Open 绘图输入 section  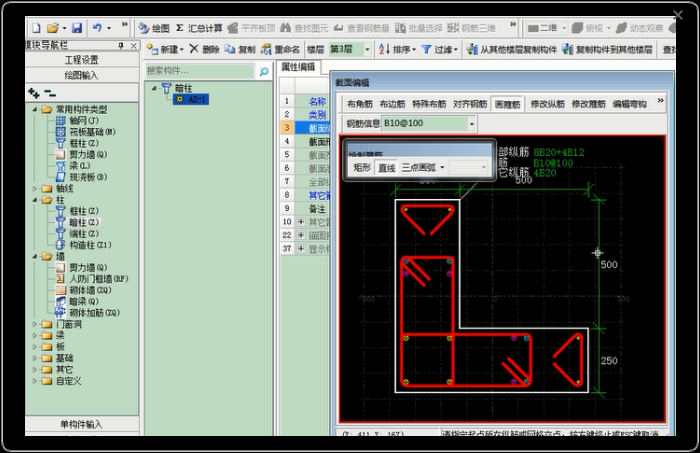[x=82, y=75]
